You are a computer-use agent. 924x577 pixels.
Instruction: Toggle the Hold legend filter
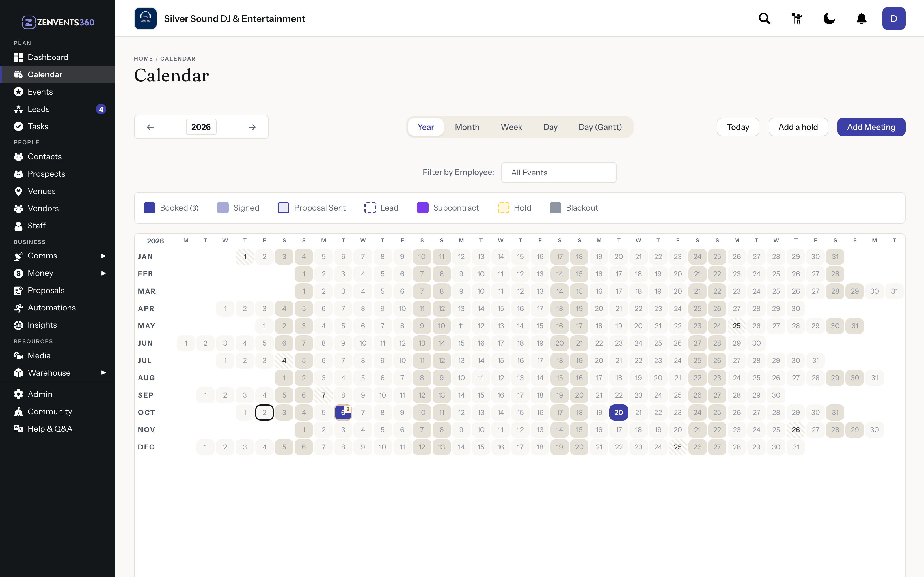click(514, 208)
